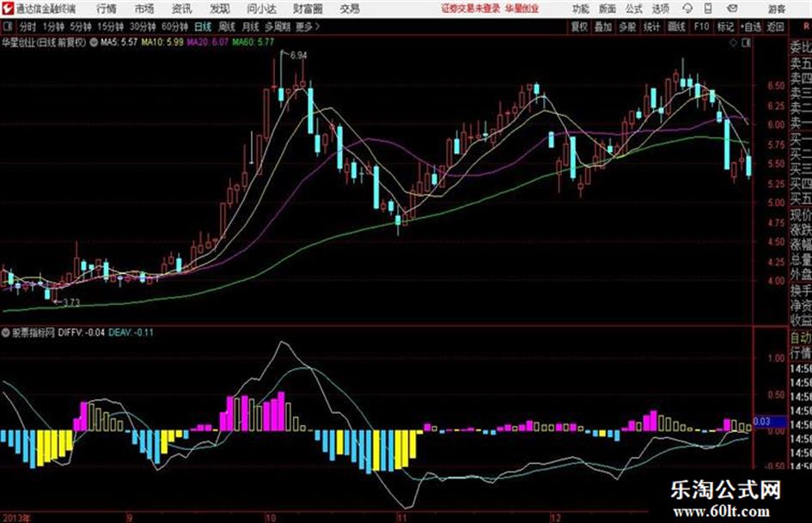The image size is (812, 523).
Task: Open the 财富圈 menu
Action: click(308, 9)
